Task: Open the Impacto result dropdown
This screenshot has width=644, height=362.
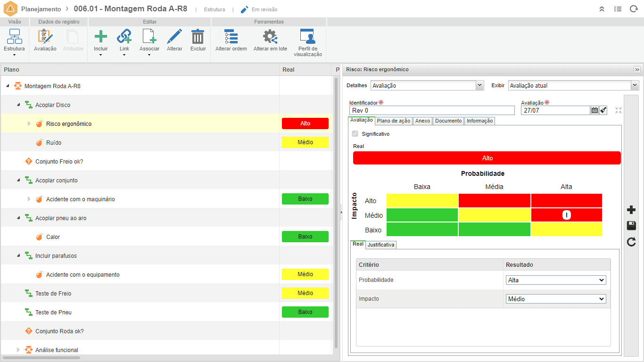Action: point(556,299)
